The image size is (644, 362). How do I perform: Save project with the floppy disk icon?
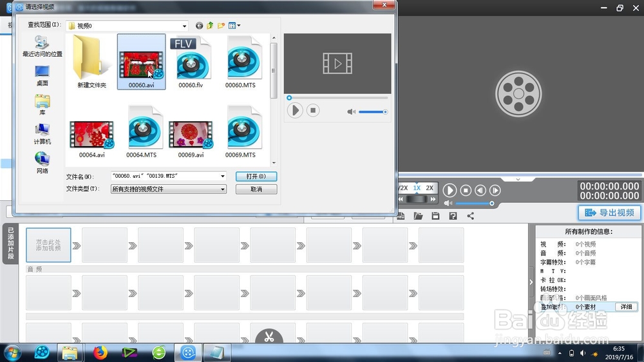tap(435, 216)
